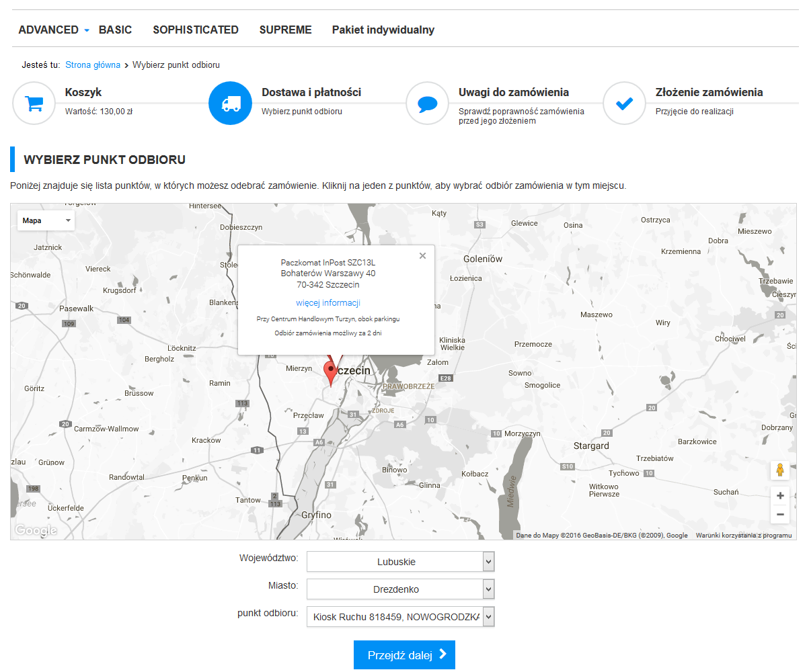Zoom in on the map
This screenshot has width=807, height=672.
click(x=780, y=496)
